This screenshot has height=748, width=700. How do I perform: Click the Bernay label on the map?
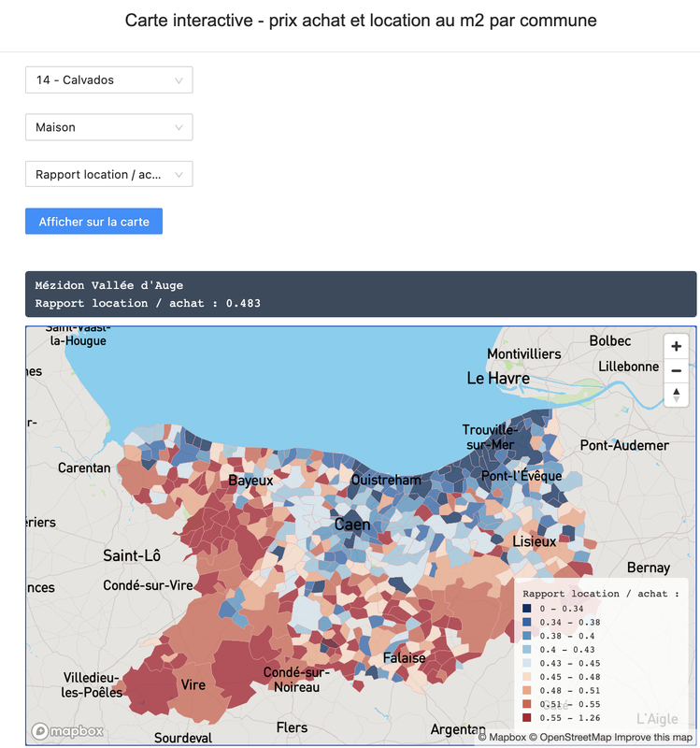(x=649, y=568)
